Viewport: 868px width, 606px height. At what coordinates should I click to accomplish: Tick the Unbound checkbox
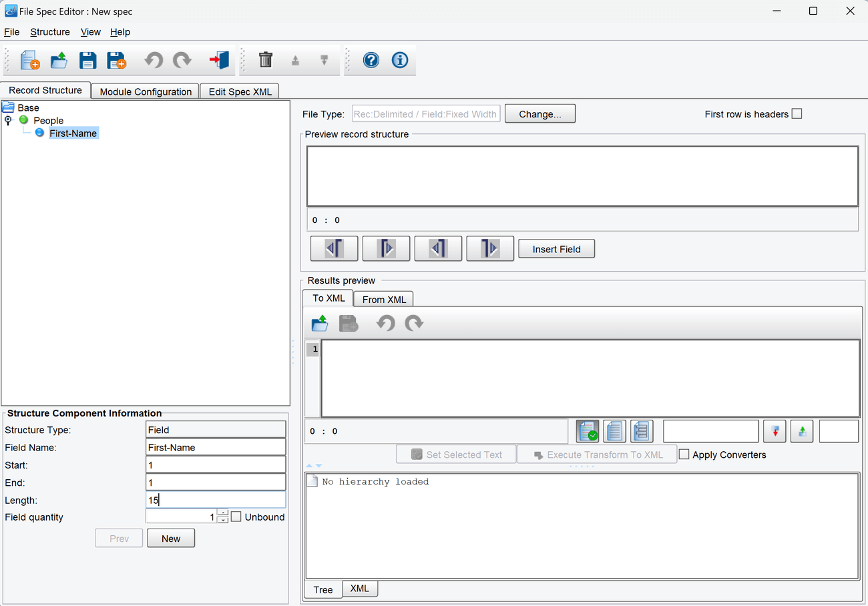pos(236,517)
